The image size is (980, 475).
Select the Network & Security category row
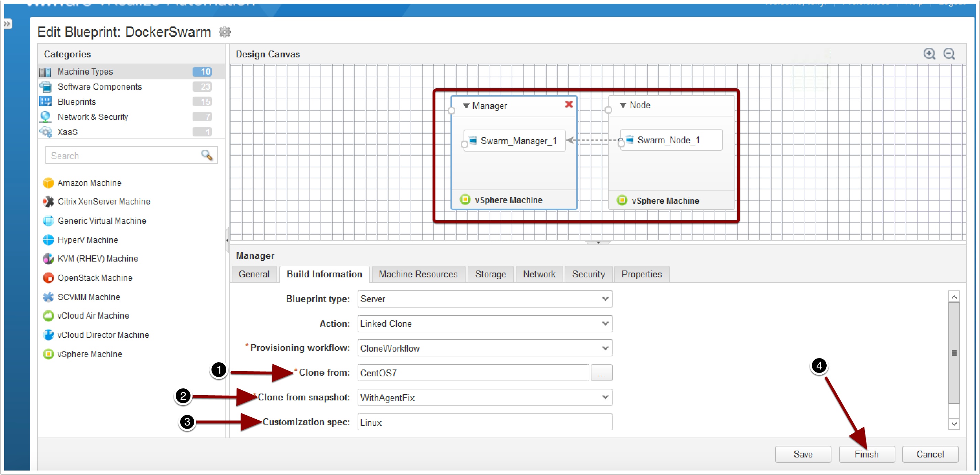(x=131, y=117)
